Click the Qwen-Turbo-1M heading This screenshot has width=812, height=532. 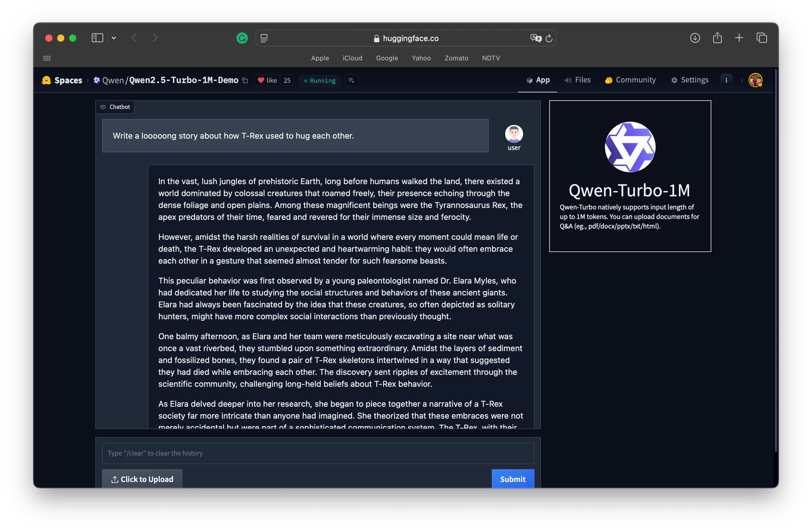point(629,191)
